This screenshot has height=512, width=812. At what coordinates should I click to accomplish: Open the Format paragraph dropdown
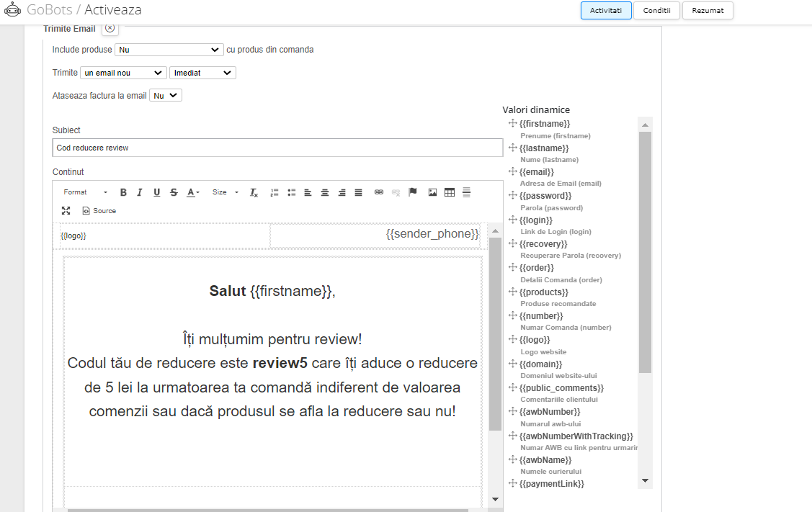tap(86, 192)
